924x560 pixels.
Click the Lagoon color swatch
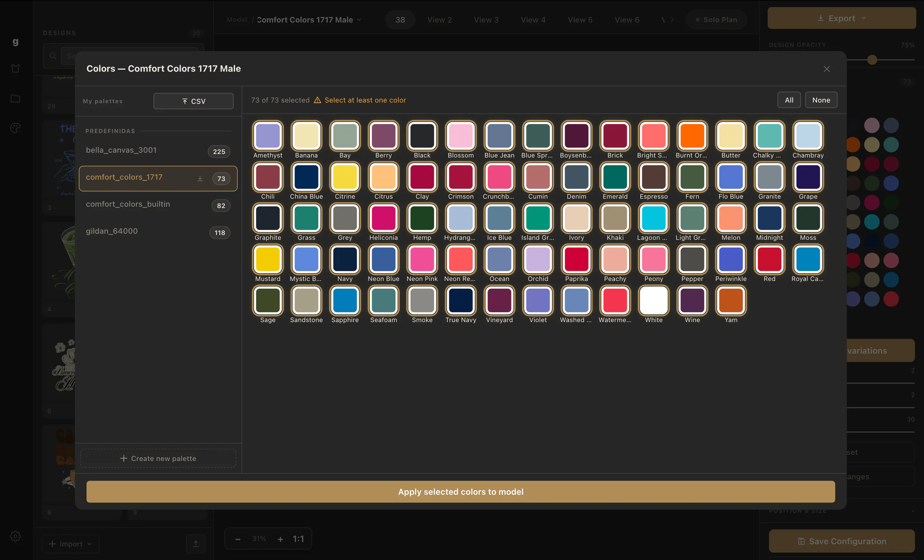click(x=654, y=218)
